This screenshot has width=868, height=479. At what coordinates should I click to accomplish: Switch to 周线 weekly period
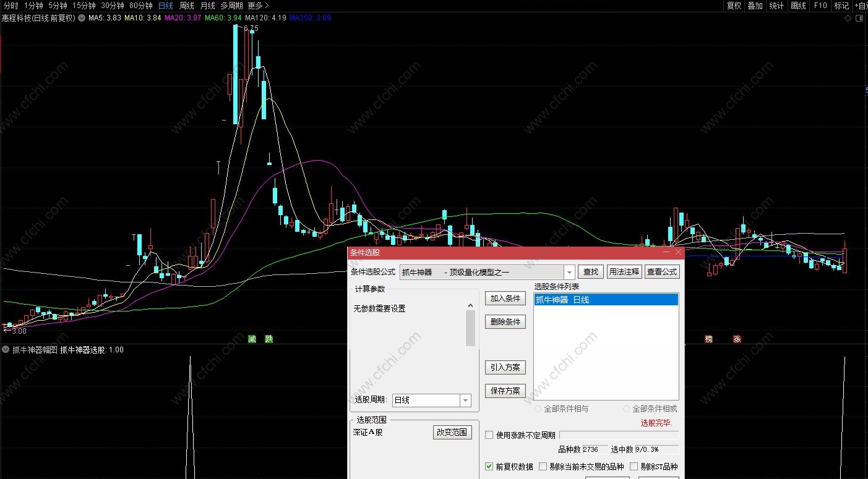pyautogui.click(x=187, y=6)
